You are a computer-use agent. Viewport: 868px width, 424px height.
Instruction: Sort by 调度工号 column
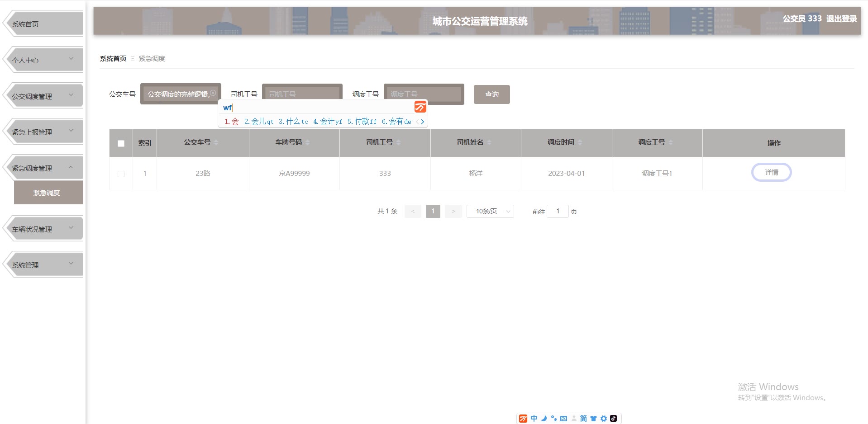coord(671,142)
